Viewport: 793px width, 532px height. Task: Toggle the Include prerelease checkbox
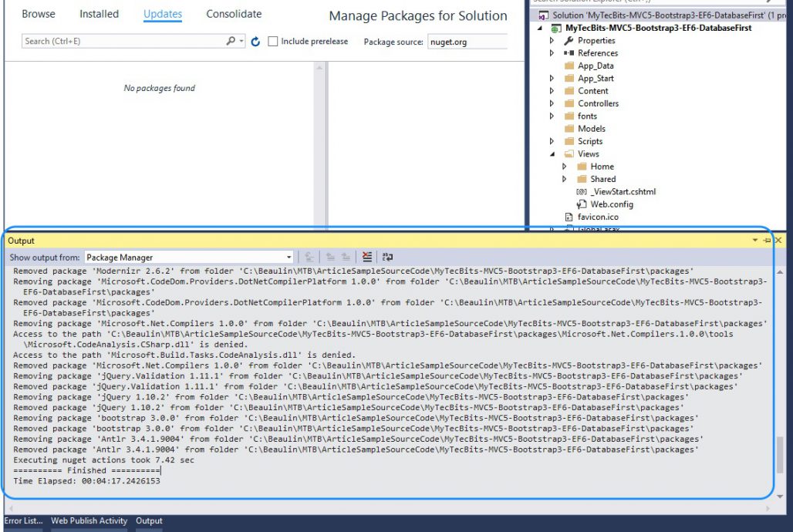[272, 42]
